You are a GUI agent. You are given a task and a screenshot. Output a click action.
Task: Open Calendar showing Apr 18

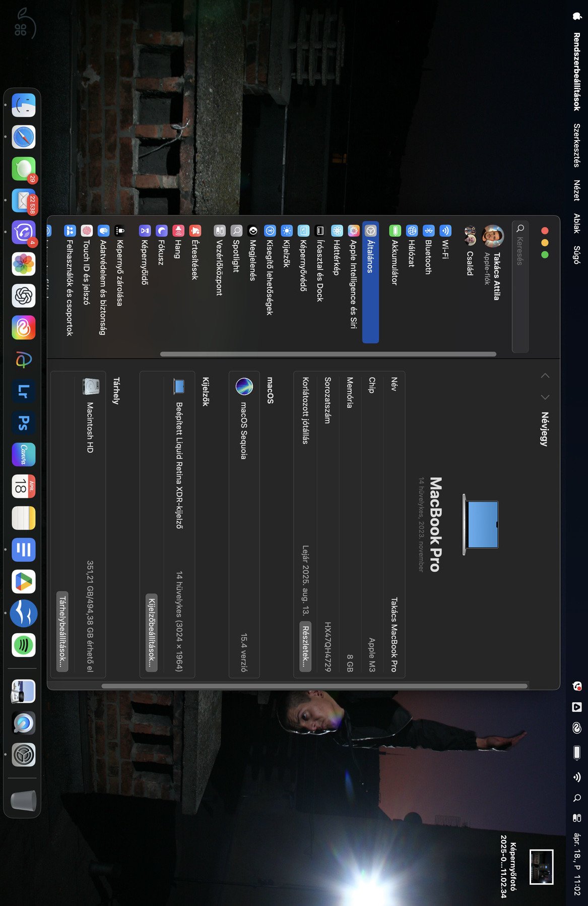tap(23, 487)
